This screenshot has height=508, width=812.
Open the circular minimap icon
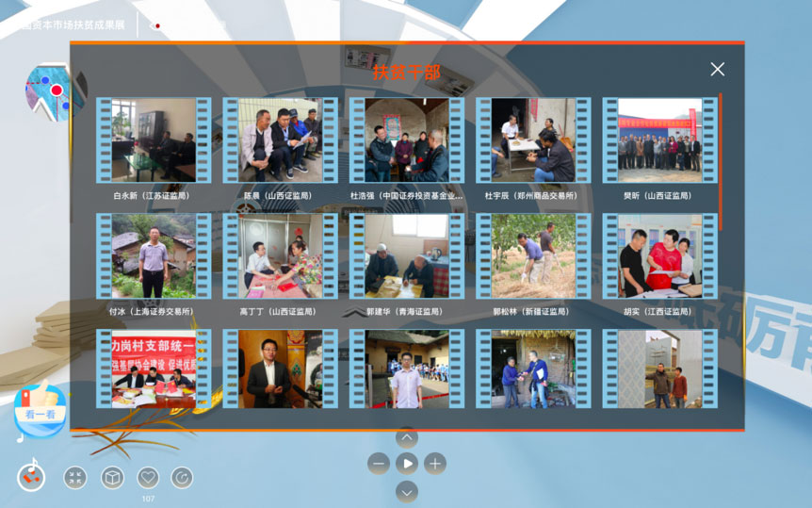pos(55,92)
